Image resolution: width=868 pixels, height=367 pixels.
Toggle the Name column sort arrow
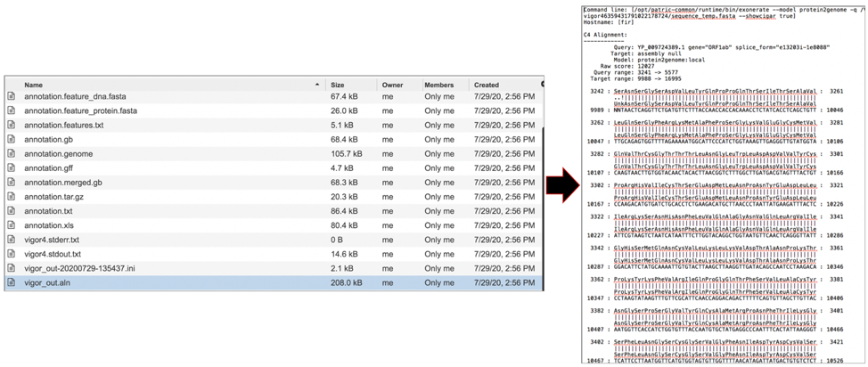(317, 85)
